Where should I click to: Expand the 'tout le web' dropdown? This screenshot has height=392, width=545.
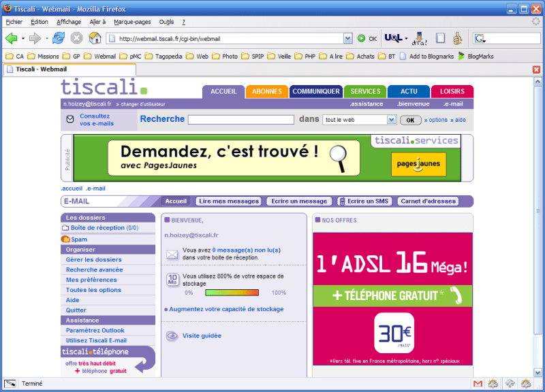(391, 120)
